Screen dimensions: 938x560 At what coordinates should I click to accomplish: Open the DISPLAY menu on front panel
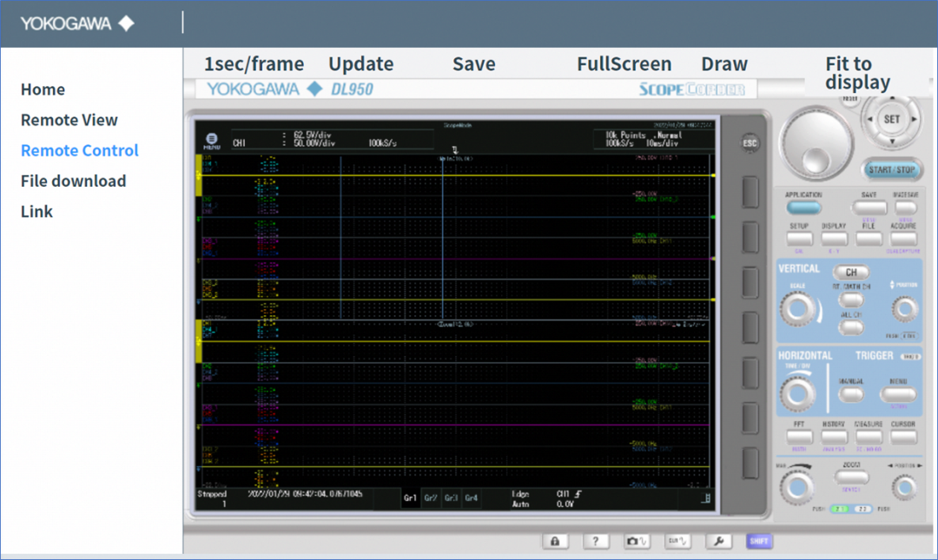pos(834,238)
